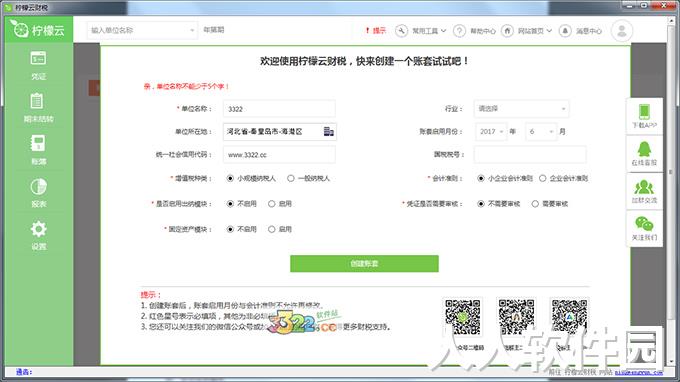Click the 统一社会信用代码 input field
The image size is (680, 382).
coord(279,155)
